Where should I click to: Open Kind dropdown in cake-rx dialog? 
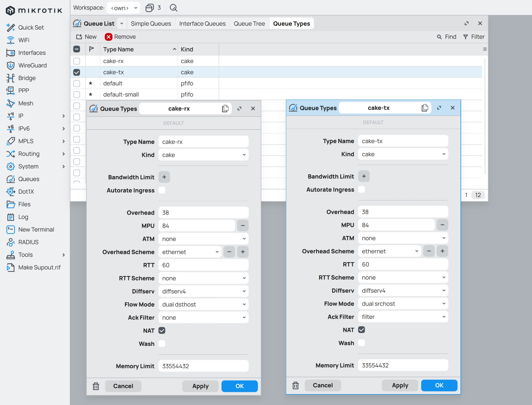tap(203, 155)
